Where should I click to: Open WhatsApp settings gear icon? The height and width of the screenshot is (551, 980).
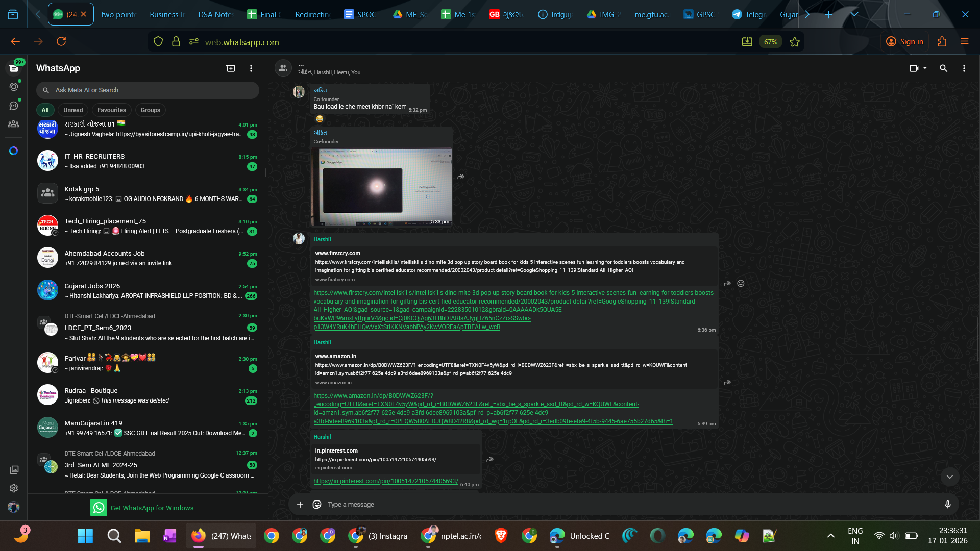point(14,488)
